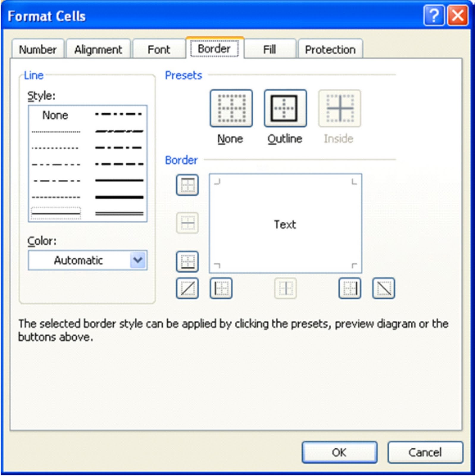Image resolution: width=475 pixels, height=476 pixels.
Task: Click the Help question mark icon
Action: pos(434,15)
